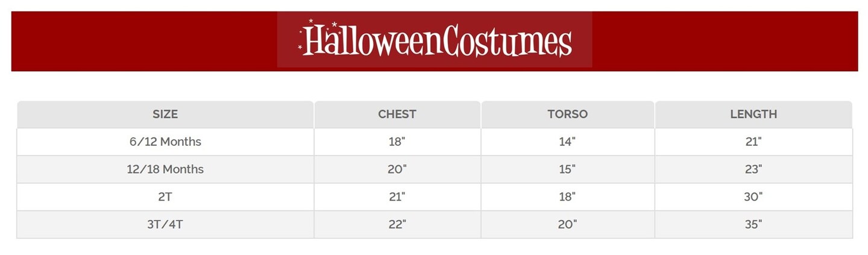
Task: Click the SIZE column header
Action: tap(165, 114)
